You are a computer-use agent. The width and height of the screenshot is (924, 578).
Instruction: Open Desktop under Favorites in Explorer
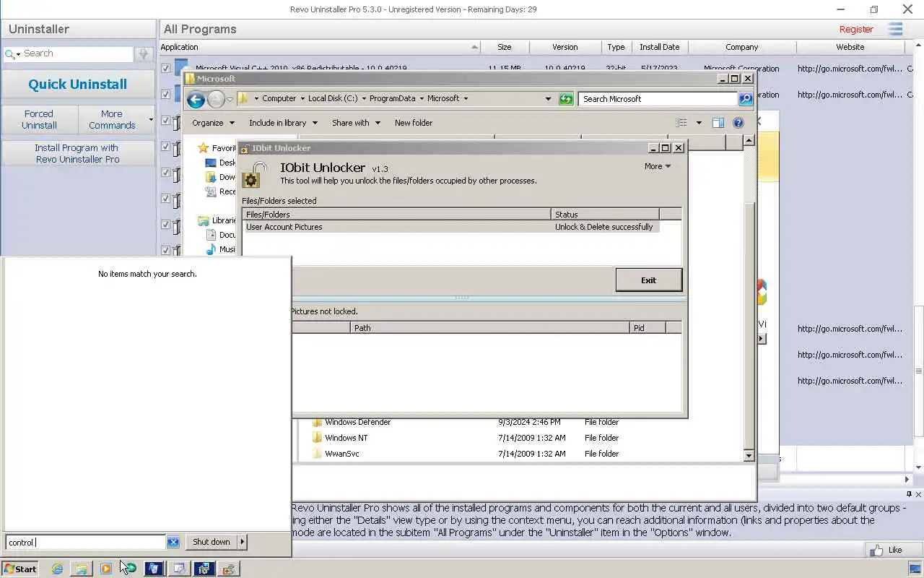220,163
